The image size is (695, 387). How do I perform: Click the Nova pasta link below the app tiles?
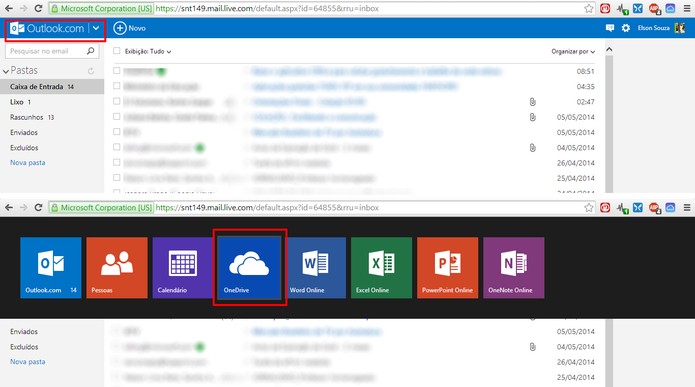(x=27, y=362)
